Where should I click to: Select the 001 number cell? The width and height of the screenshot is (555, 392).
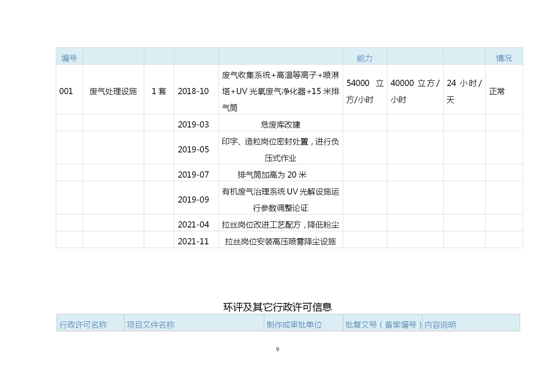tap(66, 91)
